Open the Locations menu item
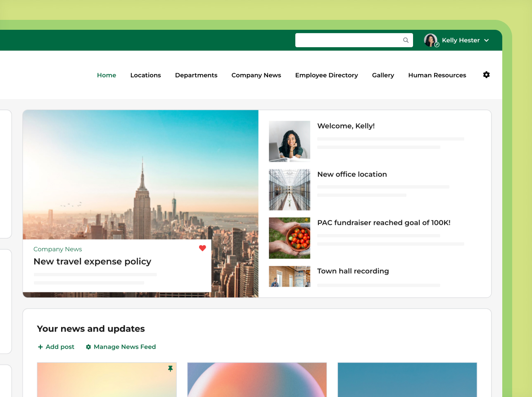The height and width of the screenshot is (397, 532). (x=145, y=75)
